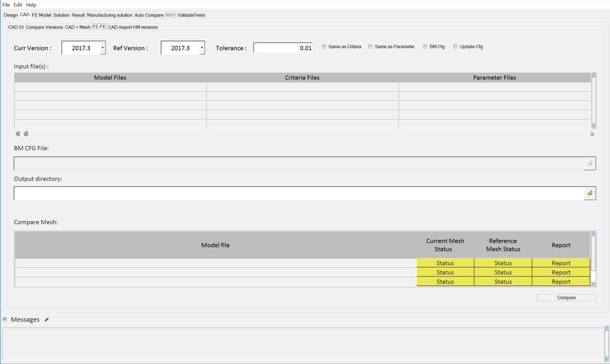The height and width of the screenshot is (364, 610).
Task: Uncheck the Messages panel checkbox
Action: click(5, 320)
